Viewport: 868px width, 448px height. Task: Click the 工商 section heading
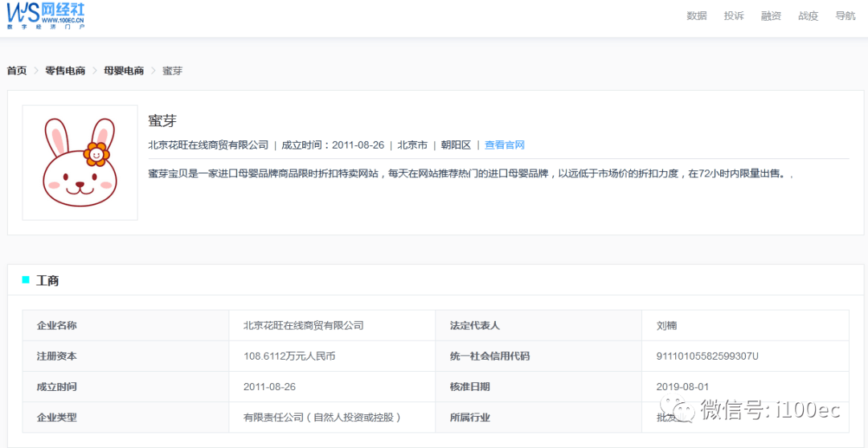[x=47, y=280]
